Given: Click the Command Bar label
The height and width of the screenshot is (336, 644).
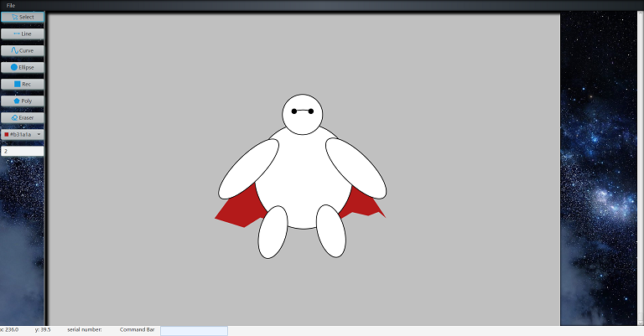Looking at the screenshot, I should (x=138, y=329).
